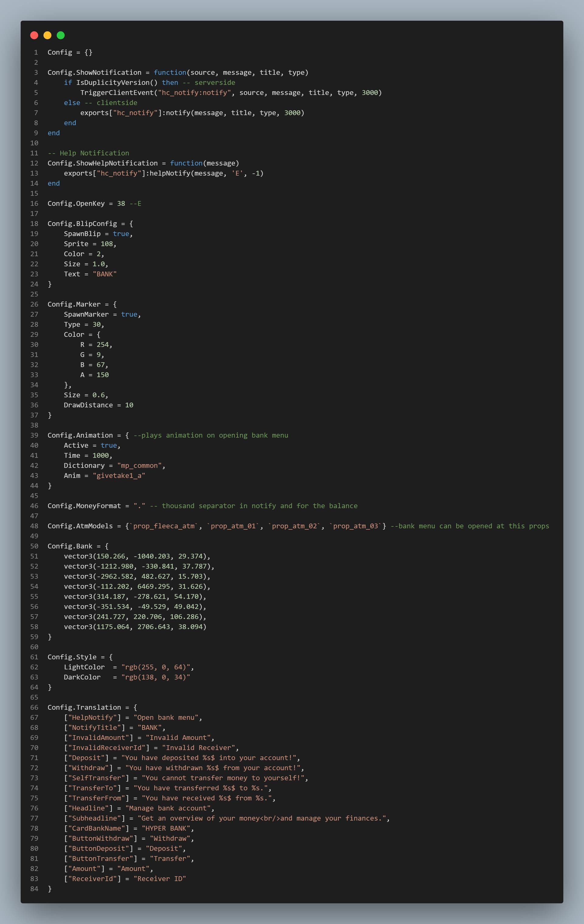Screen dimensions: 584x924
Task: Click the "HYPER BANK" card name string
Action: pos(166,828)
